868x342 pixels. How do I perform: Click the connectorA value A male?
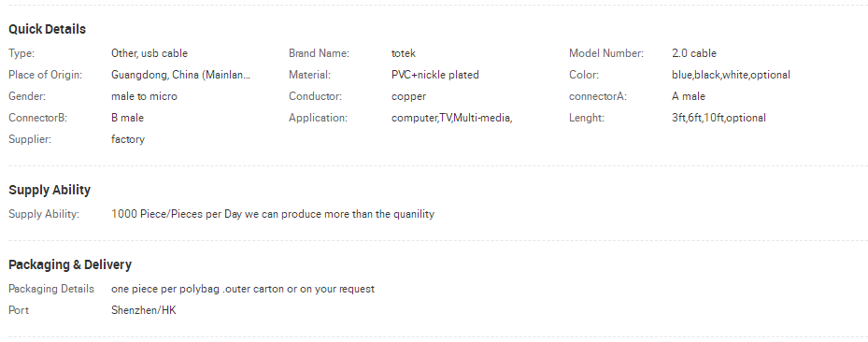pyautogui.click(x=689, y=96)
